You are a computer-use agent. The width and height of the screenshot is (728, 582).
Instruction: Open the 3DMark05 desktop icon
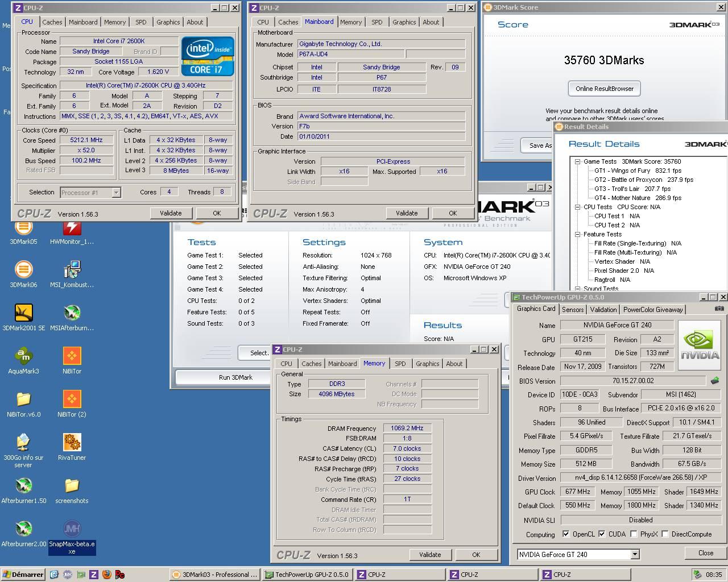click(23, 232)
